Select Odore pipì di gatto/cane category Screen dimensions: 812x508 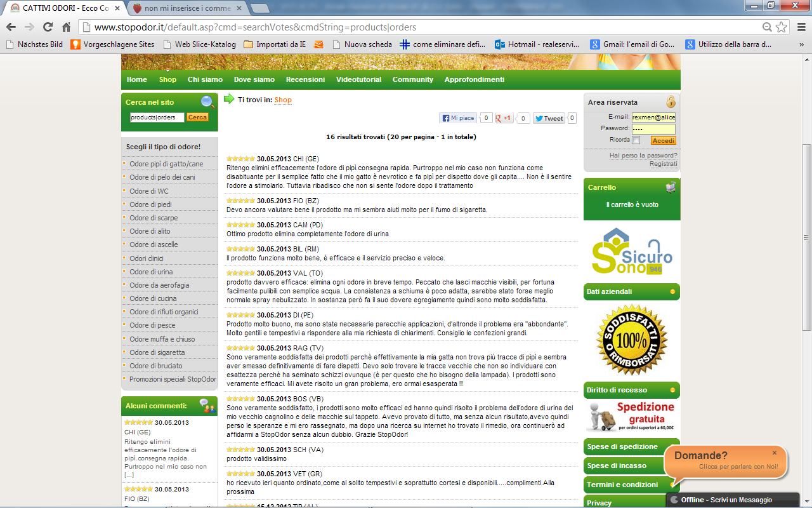[x=166, y=164]
